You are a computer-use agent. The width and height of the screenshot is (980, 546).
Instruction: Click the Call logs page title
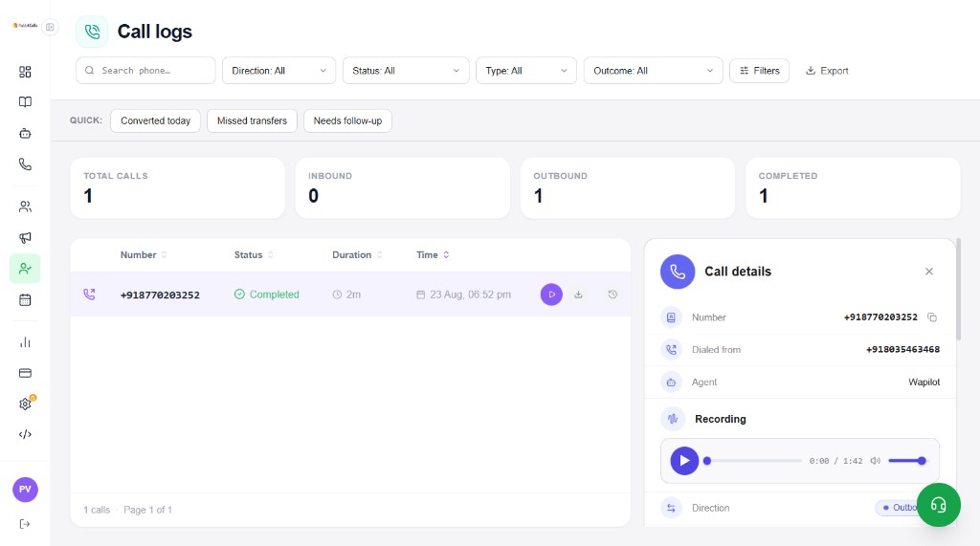[154, 32]
